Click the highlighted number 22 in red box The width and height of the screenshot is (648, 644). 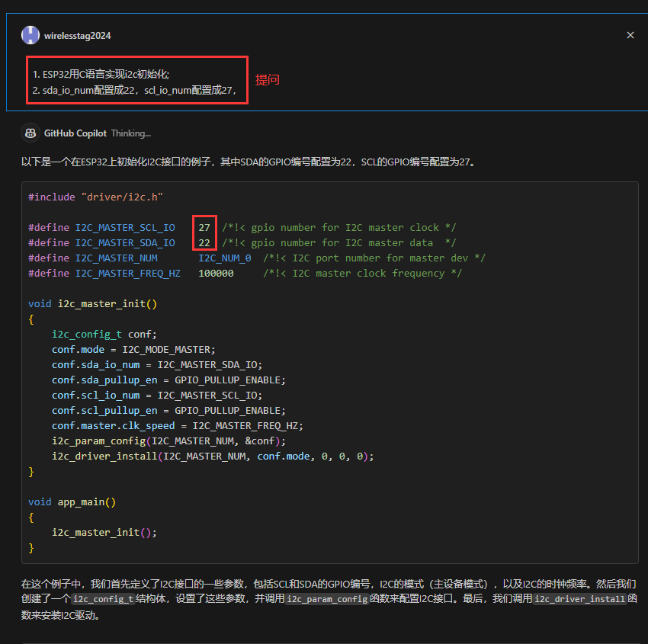coord(204,242)
